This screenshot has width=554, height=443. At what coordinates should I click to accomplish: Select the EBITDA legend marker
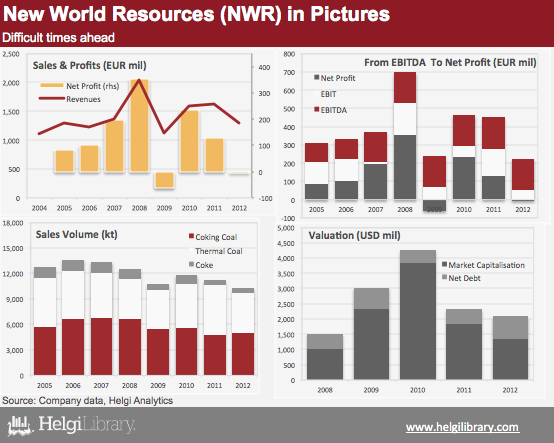(317, 110)
